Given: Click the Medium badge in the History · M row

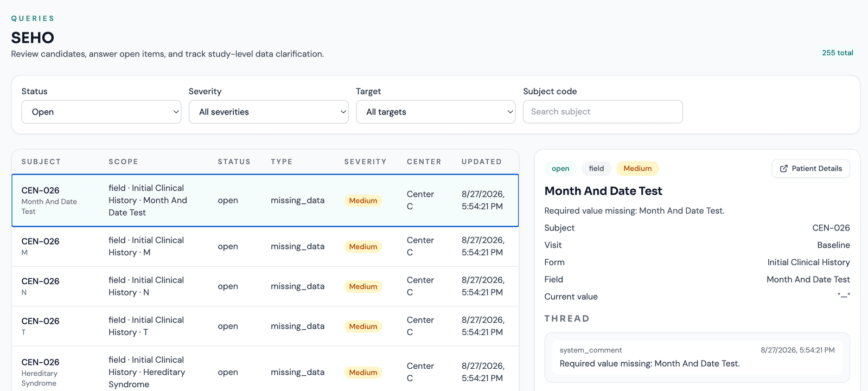Looking at the screenshot, I should (x=363, y=247).
